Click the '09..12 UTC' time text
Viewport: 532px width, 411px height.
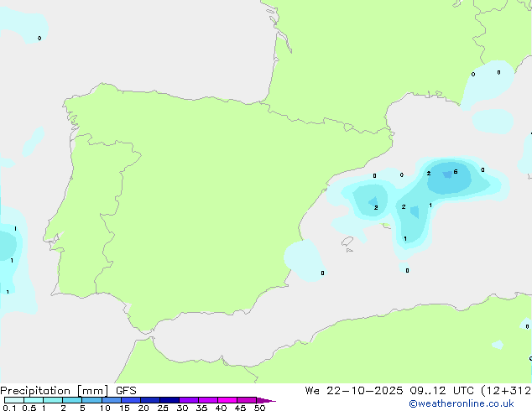click(441, 391)
